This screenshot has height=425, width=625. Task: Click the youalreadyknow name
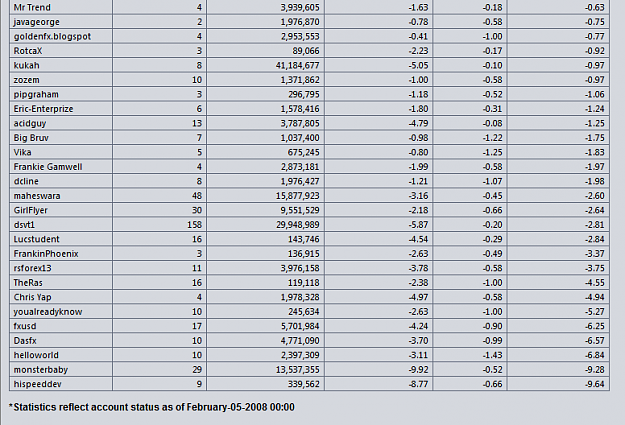coord(48,312)
